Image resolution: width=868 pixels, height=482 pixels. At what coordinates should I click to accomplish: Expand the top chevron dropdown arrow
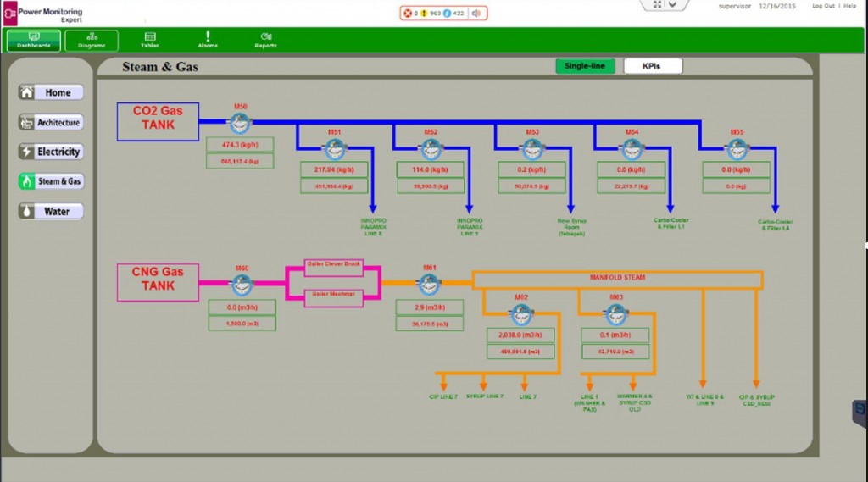[x=672, y=4]
